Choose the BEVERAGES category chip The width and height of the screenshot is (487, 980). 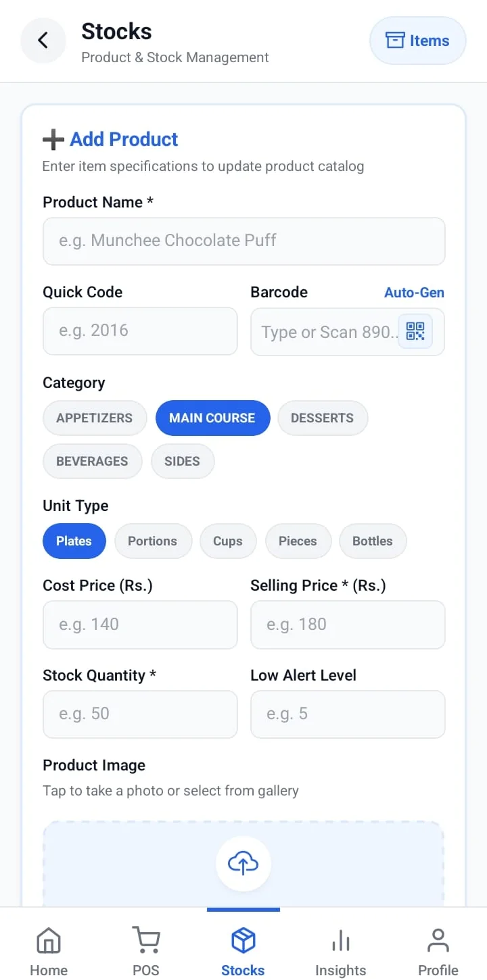93,461
